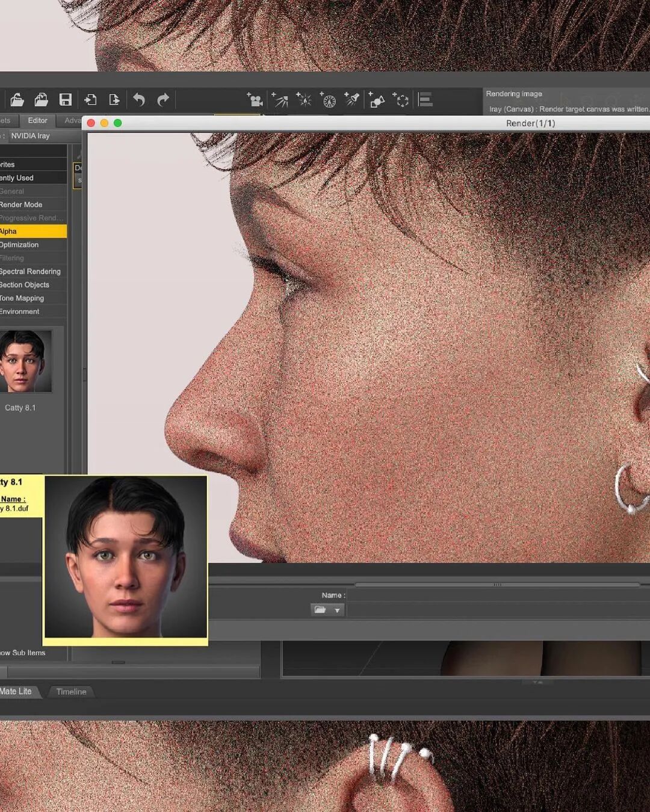Screen dimensions: 650x812
Task: Click the small Catty 8.1 thumbnail
Action: click(x=25, y=361)
